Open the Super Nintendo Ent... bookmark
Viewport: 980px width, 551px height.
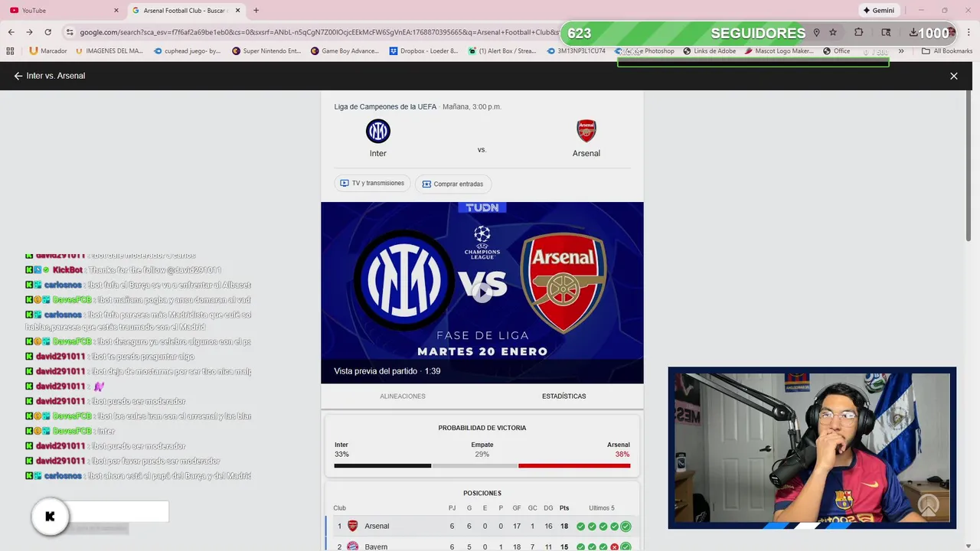coord(266,51)
